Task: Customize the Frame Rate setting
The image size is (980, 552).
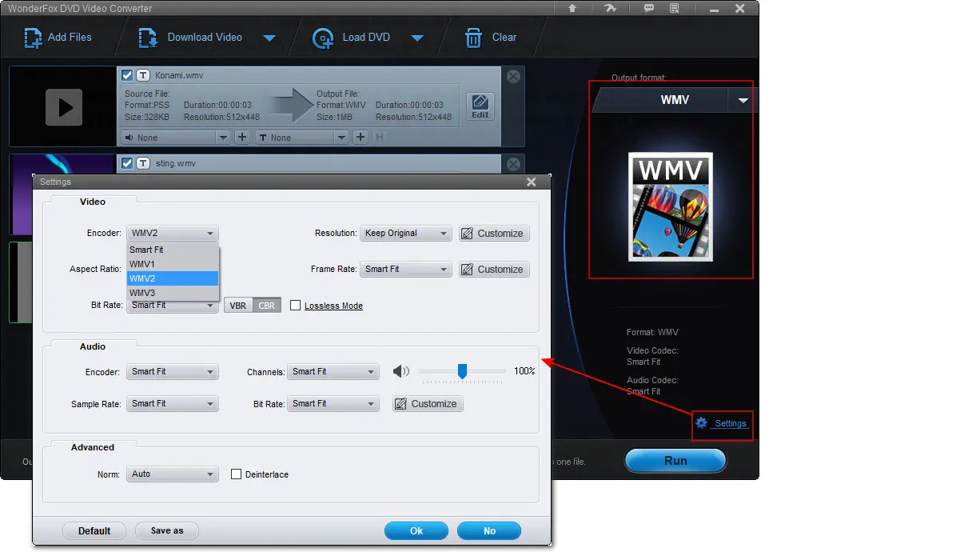Action: [x=494, y=270]
